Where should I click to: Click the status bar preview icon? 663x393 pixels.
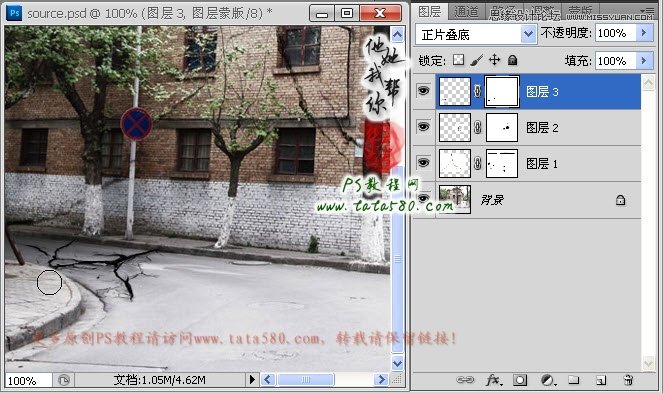pos(63,380)
